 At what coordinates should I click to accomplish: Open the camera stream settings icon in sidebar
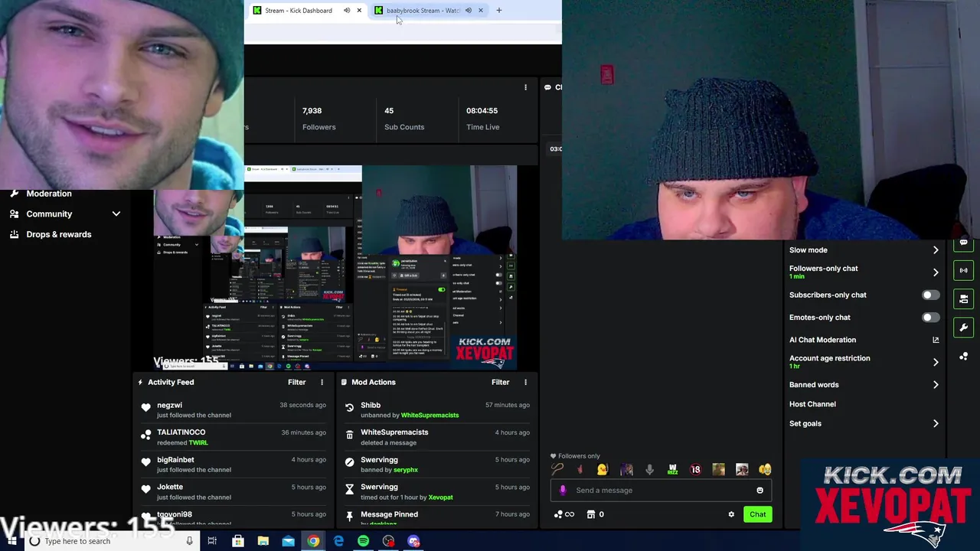click(963, 298)
